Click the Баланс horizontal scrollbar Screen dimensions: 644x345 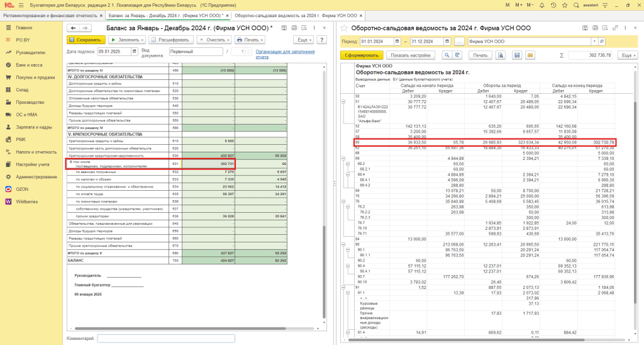click(179, 328)
